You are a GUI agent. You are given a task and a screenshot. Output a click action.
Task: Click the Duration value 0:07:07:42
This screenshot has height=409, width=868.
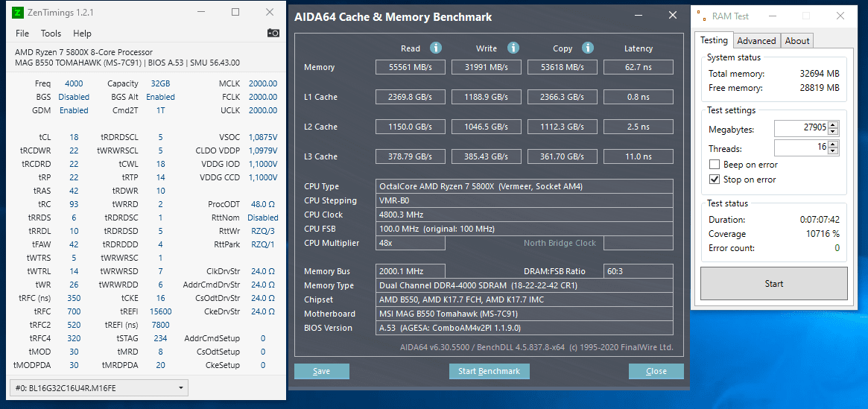click(x=819, y=219)
